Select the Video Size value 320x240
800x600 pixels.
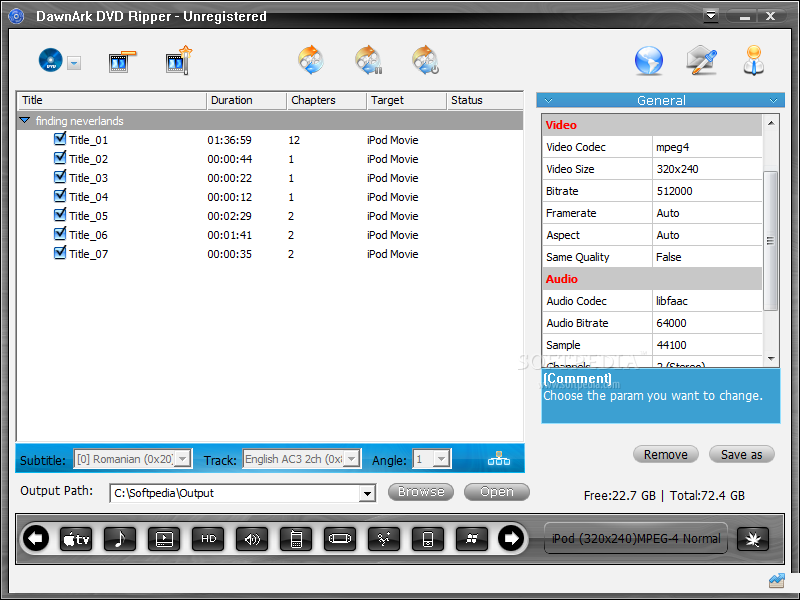[x=707, y=169]
